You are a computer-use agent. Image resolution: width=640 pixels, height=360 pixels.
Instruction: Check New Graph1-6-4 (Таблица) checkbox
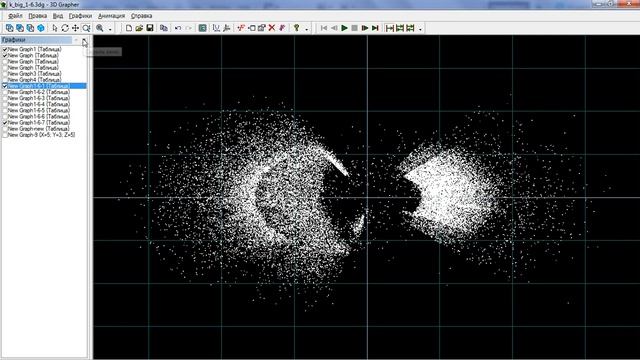point(5,104)
